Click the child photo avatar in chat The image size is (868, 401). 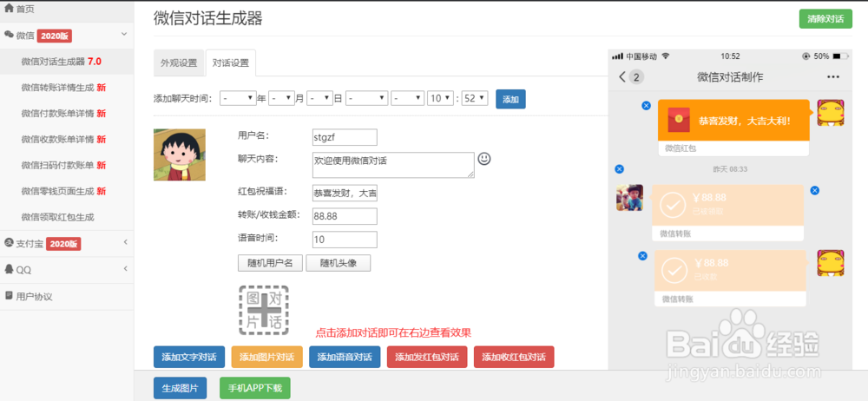[630, 198]
